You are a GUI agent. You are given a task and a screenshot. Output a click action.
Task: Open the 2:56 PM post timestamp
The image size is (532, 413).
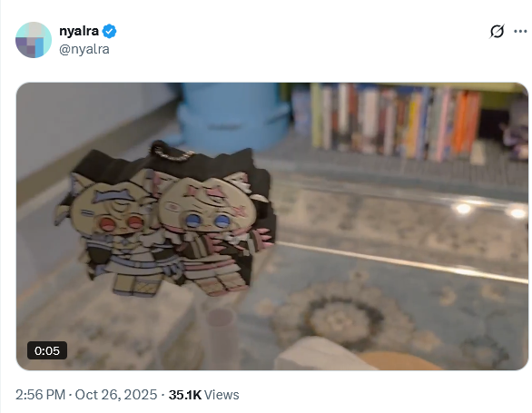(40, 395)
